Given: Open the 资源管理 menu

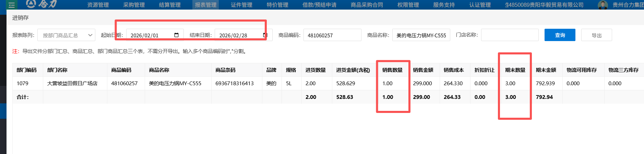Looking at the screenshot, I should (98, 5).
